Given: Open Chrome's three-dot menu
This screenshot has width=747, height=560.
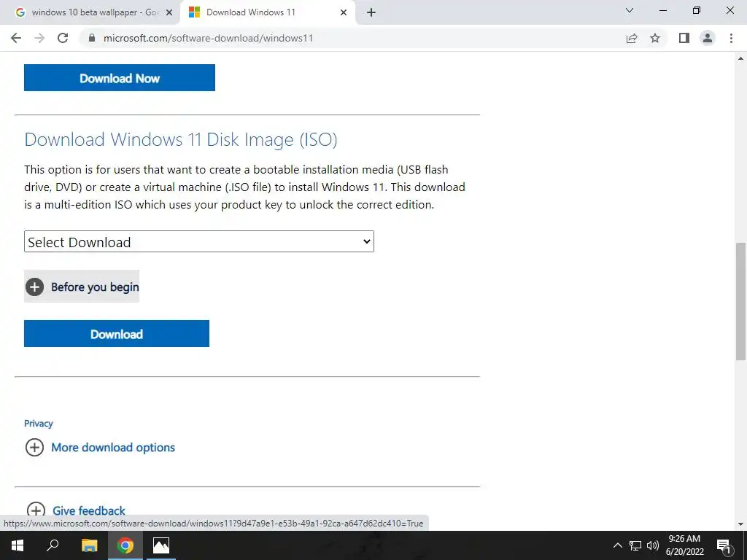Looking at the screenshot, I should tap(731, 38).
